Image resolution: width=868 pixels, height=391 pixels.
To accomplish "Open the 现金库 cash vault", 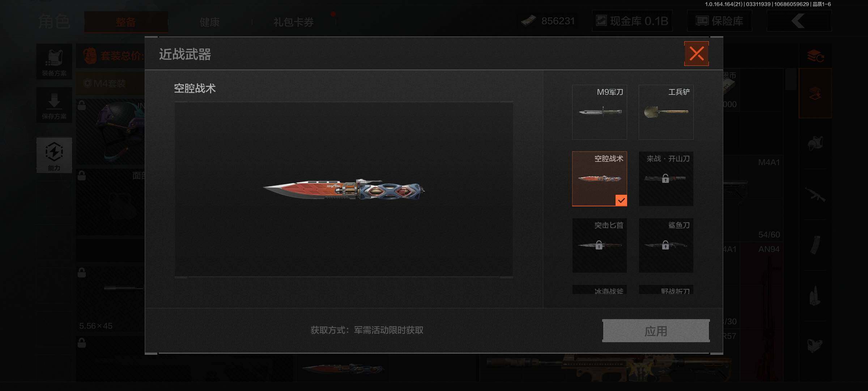I will tap(632, 21).
